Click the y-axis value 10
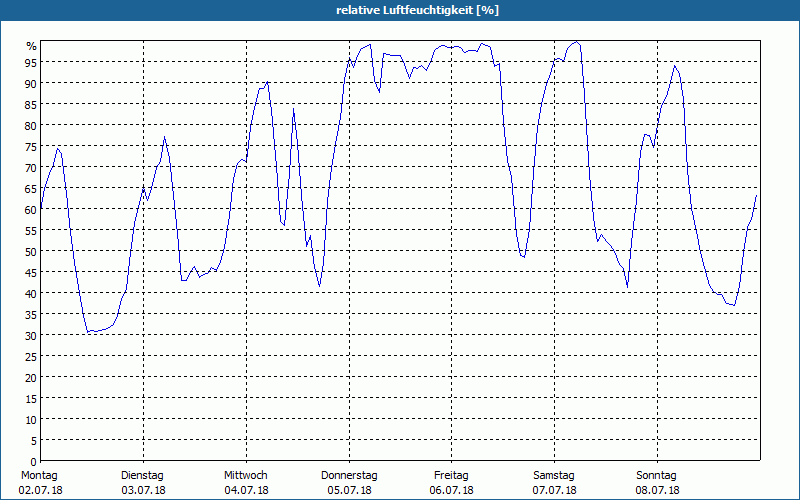The height and width of the screenshot is (500, 800). tap(31, 420)
